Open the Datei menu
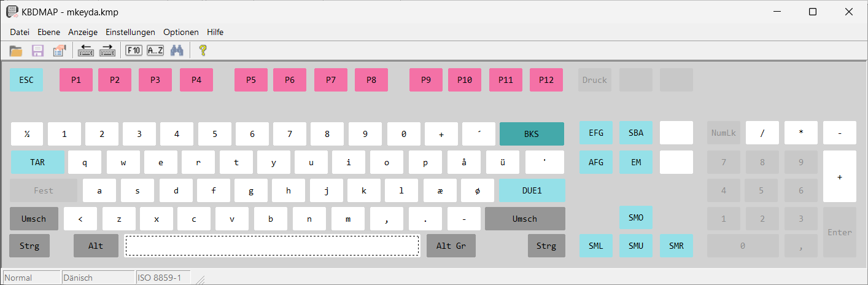This screenshot has width=868, height=285. 20,32
